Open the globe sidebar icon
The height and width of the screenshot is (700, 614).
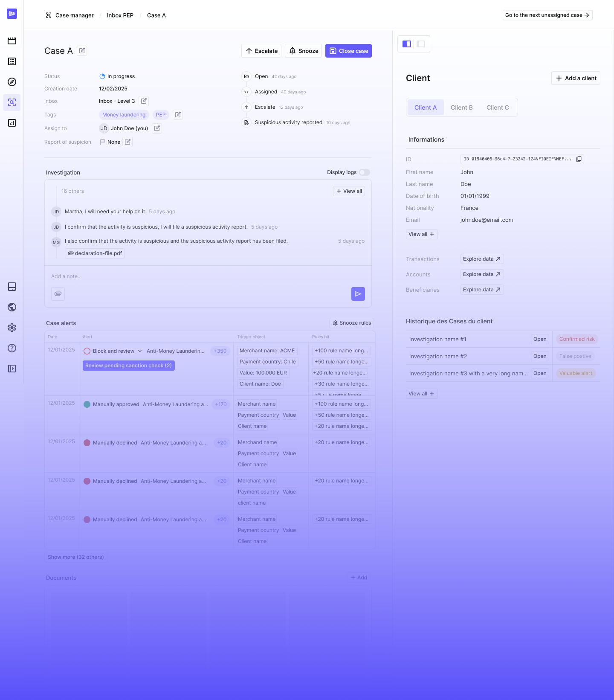[x=12, y=307]
